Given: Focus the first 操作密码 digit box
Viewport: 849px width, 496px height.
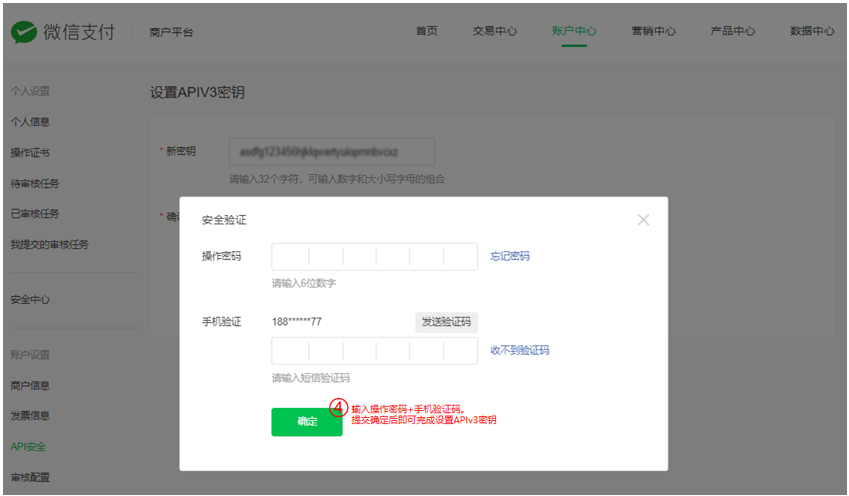Looking at the screenshot, I should click(290, 257).
